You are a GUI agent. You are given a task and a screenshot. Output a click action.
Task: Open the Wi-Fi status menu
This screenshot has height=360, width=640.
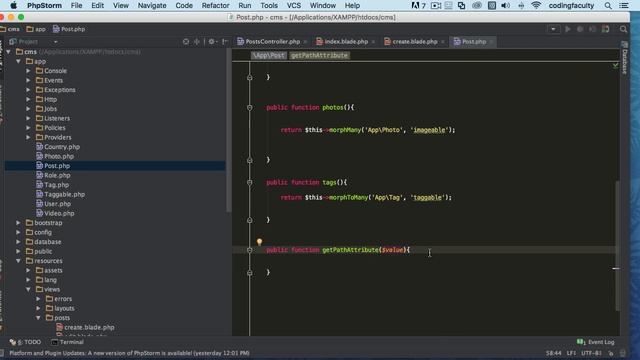click(536, 5)
